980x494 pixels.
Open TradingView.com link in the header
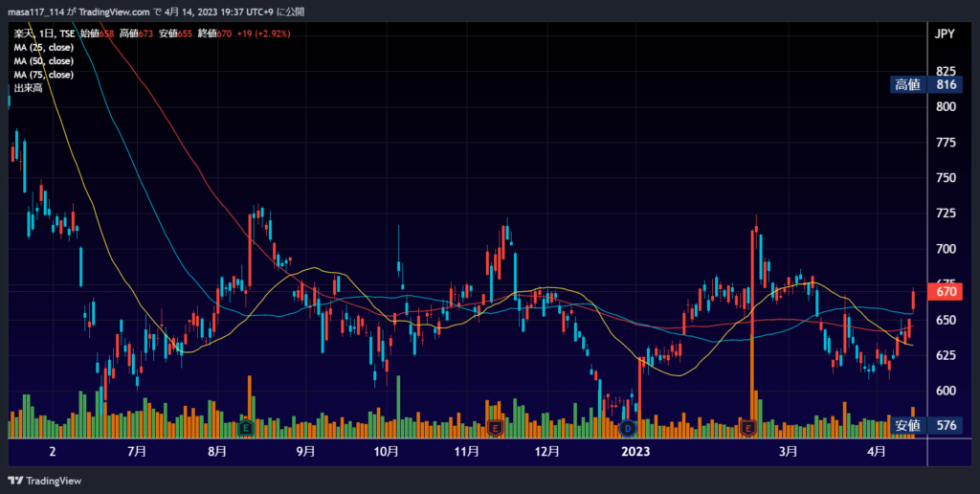[115, 12]
